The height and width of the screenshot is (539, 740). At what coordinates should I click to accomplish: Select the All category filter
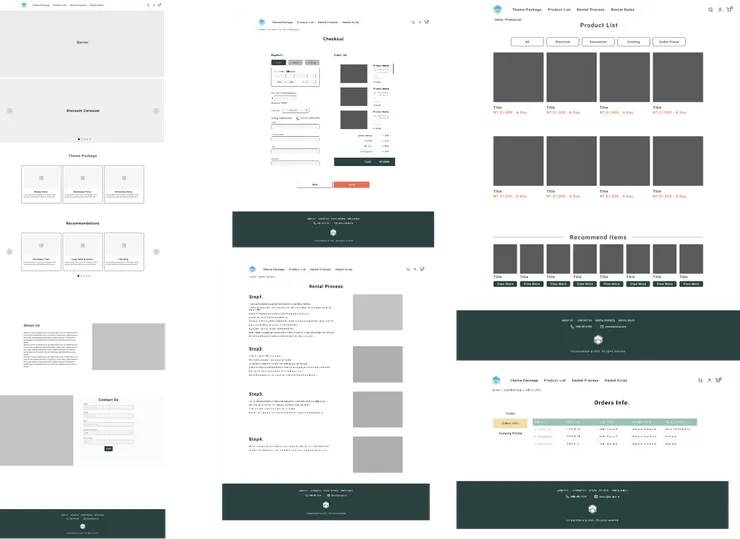coord(527,42)
